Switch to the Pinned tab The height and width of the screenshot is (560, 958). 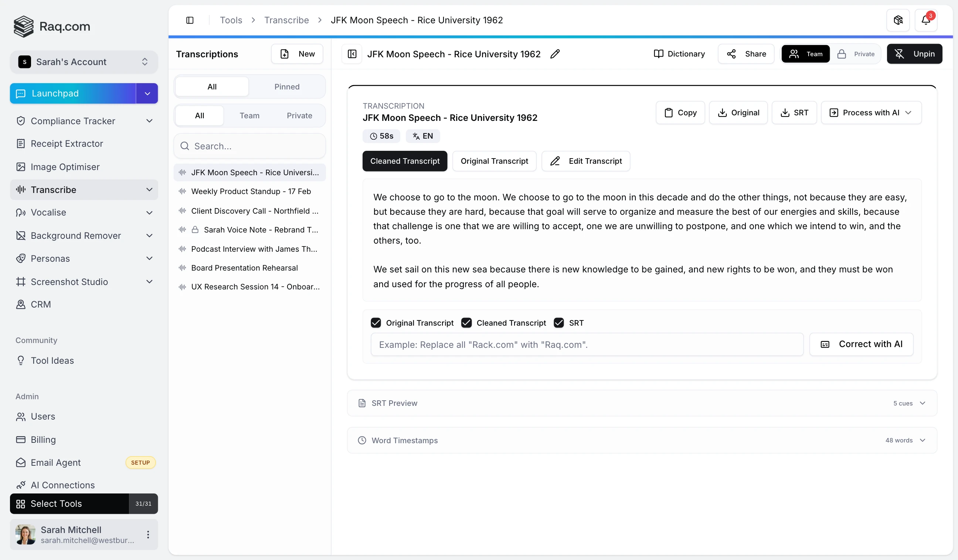(x=287, y=87)
